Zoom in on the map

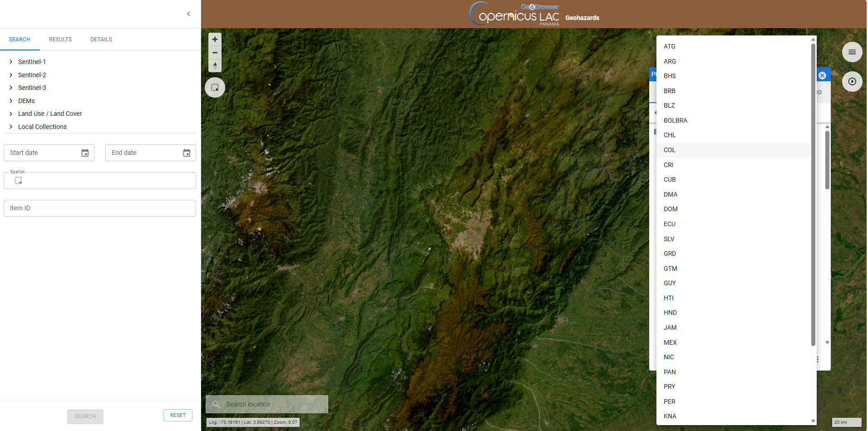tap(215, 40)
